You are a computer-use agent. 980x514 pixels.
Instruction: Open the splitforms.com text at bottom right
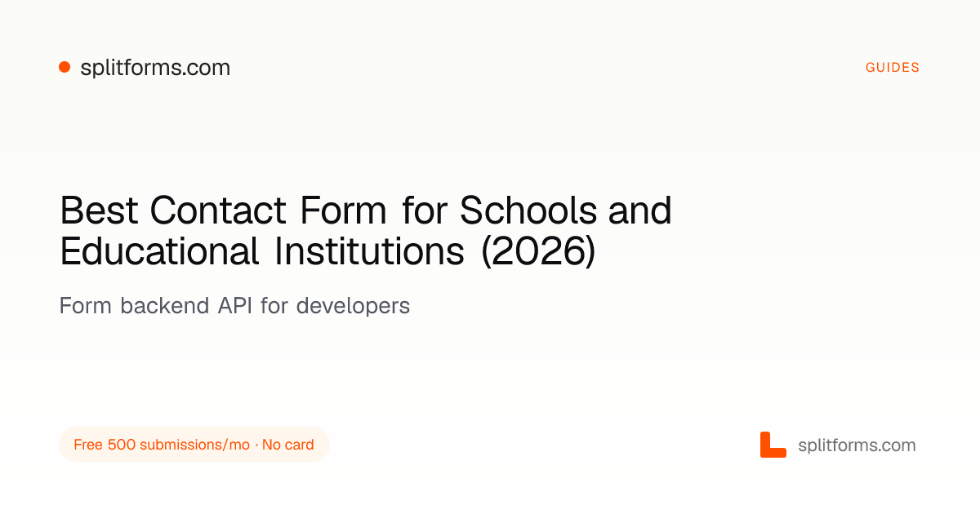click(857, 445)
